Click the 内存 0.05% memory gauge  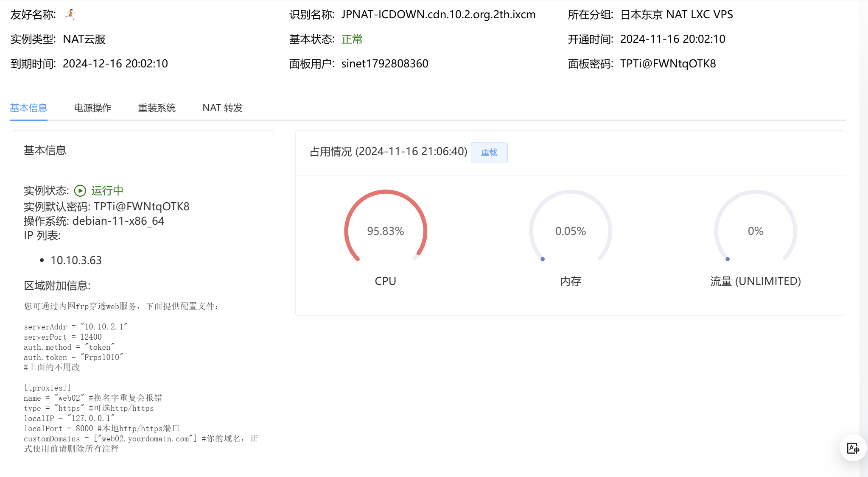570,231
